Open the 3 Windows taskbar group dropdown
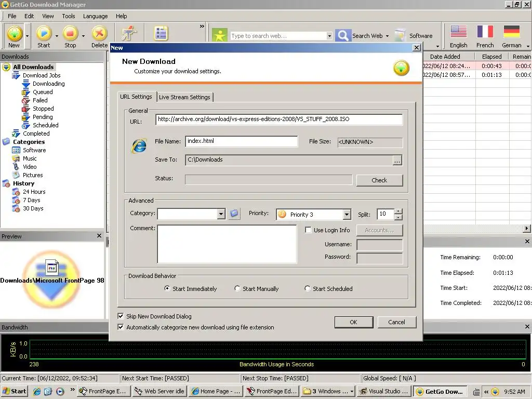Image resolution: width=532 pixels, height=399 pixels. (x=352, y=391)
